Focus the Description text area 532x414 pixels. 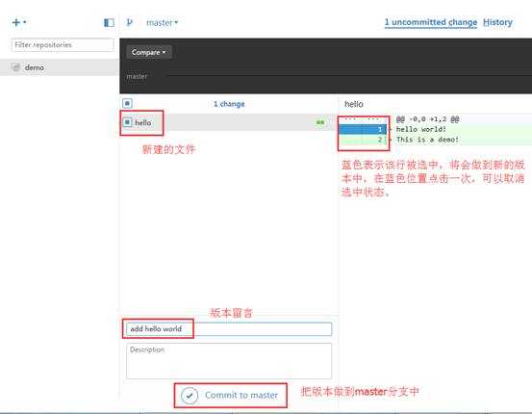(229, 361)
